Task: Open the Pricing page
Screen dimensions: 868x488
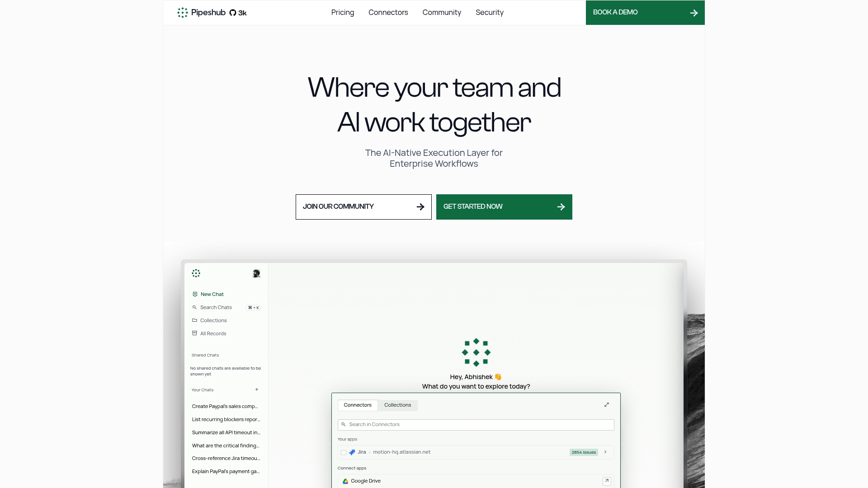Action: click(x=342, y=13)
